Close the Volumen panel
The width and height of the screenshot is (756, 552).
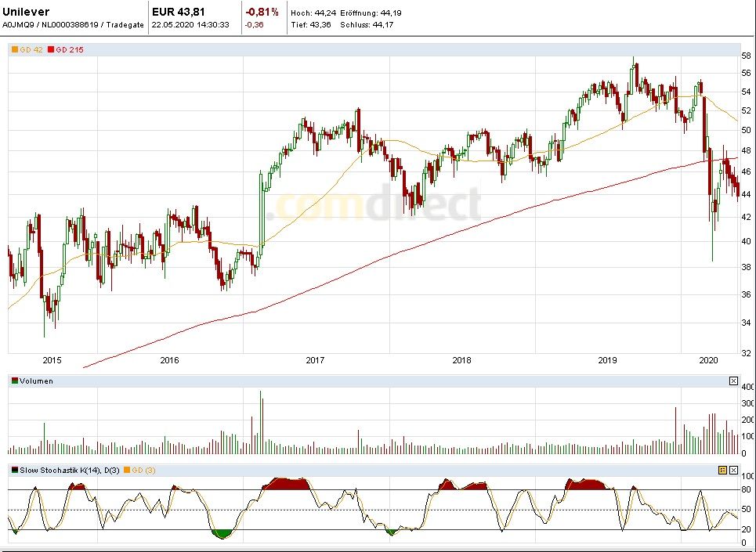[x=733, y=381]
